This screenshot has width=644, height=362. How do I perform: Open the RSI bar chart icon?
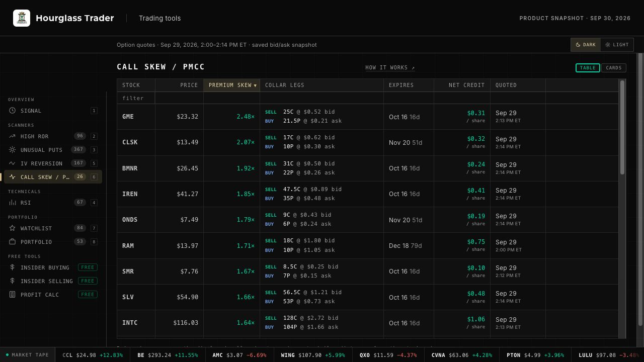pyautogui.click(x=12, y=203)
